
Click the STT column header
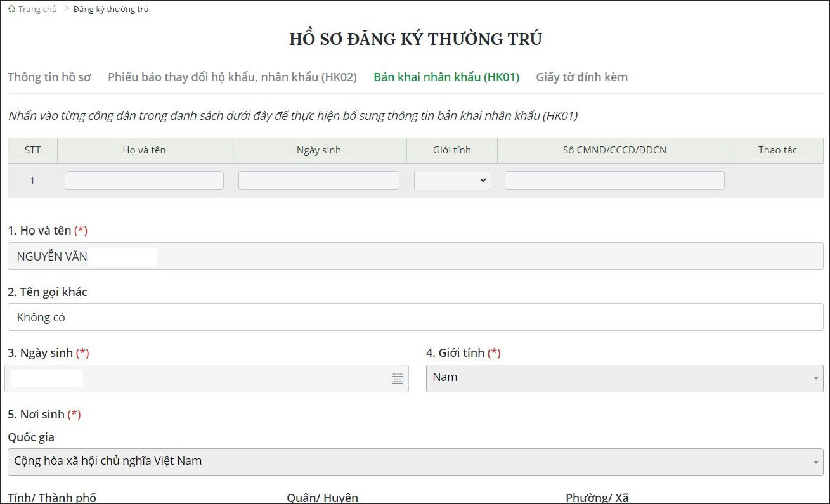point(32,150)
